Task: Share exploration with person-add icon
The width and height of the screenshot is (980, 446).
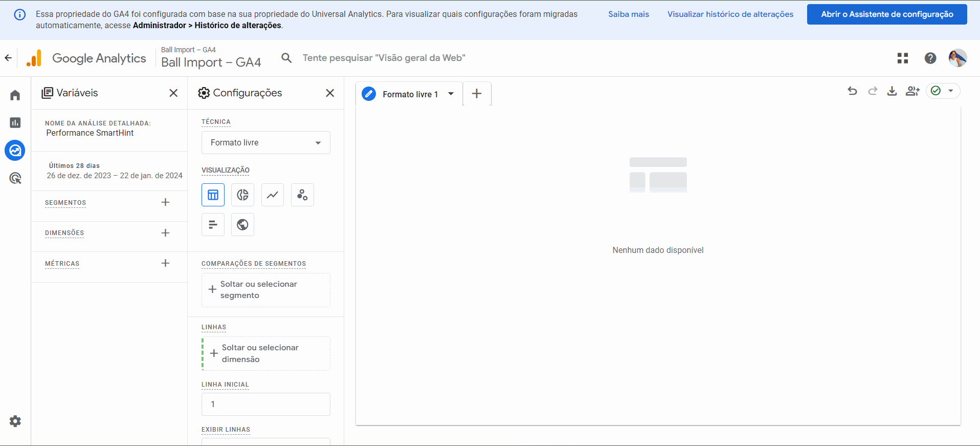Action: coord(912,91)
